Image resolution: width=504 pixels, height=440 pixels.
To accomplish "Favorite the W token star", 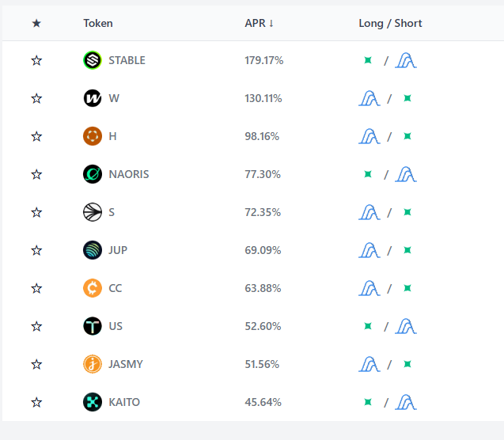I will [36, 98].
